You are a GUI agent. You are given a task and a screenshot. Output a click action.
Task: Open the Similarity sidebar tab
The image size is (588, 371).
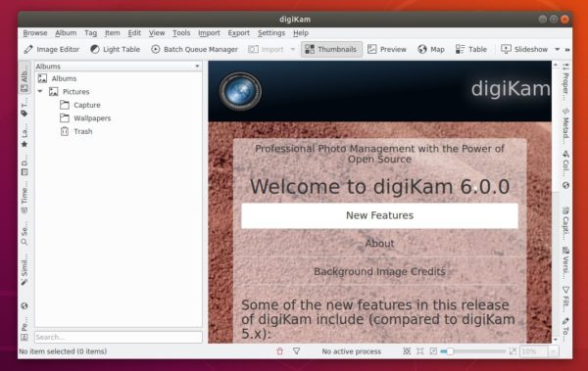tap(24, 269)
